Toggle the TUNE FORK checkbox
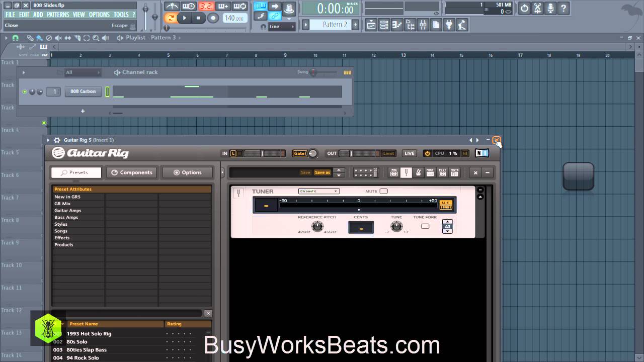The height and width of the screenshot is (362, 644). [x=425, y=226]
